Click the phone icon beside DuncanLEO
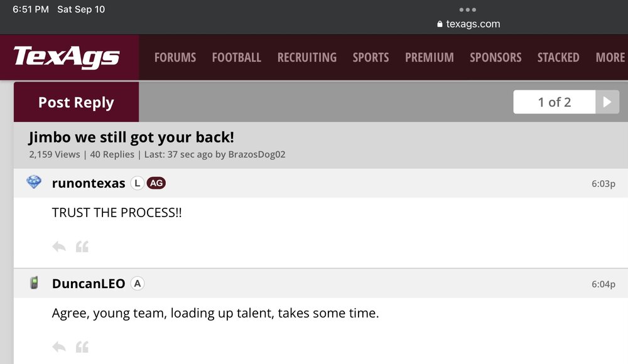This screenshot has width=628, height=364. coord(34,283)
